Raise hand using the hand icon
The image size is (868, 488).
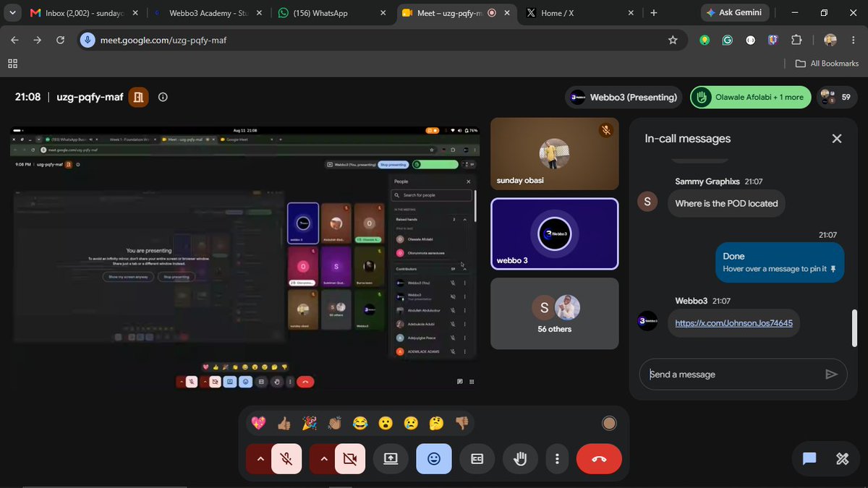pyautogui.click(x=520, y=458)
